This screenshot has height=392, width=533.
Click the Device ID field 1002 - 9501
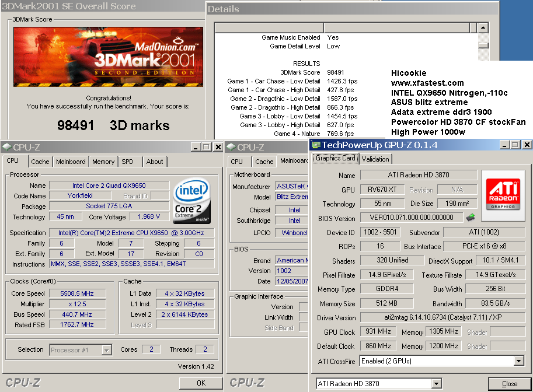[380, 232]
